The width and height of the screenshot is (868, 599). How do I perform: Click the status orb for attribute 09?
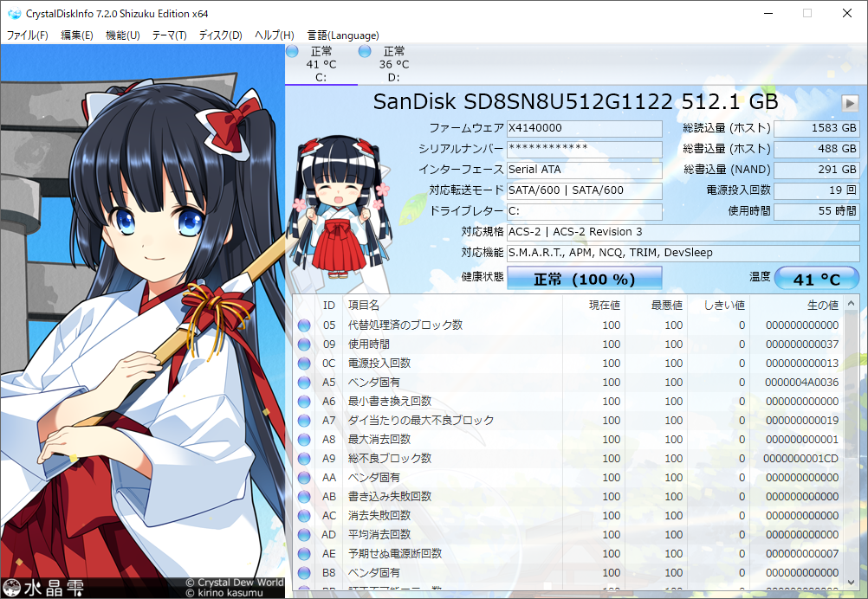click(304, 345)
